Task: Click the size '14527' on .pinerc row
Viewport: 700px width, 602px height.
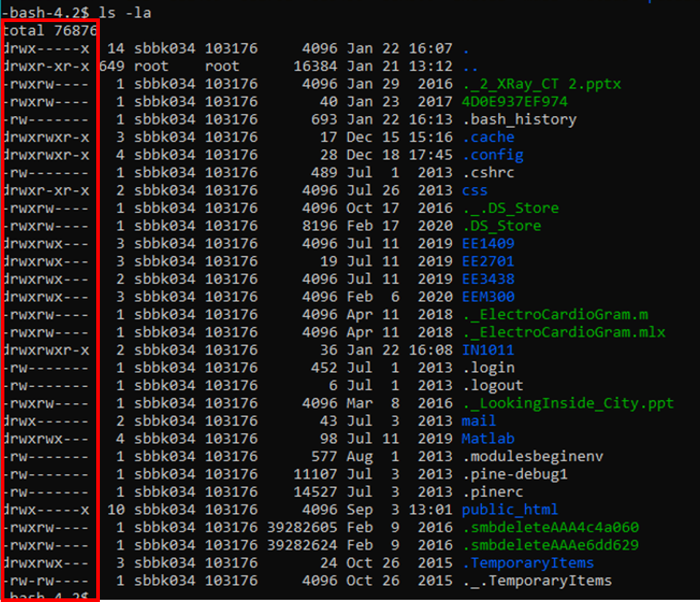Action: click(315, 492)
